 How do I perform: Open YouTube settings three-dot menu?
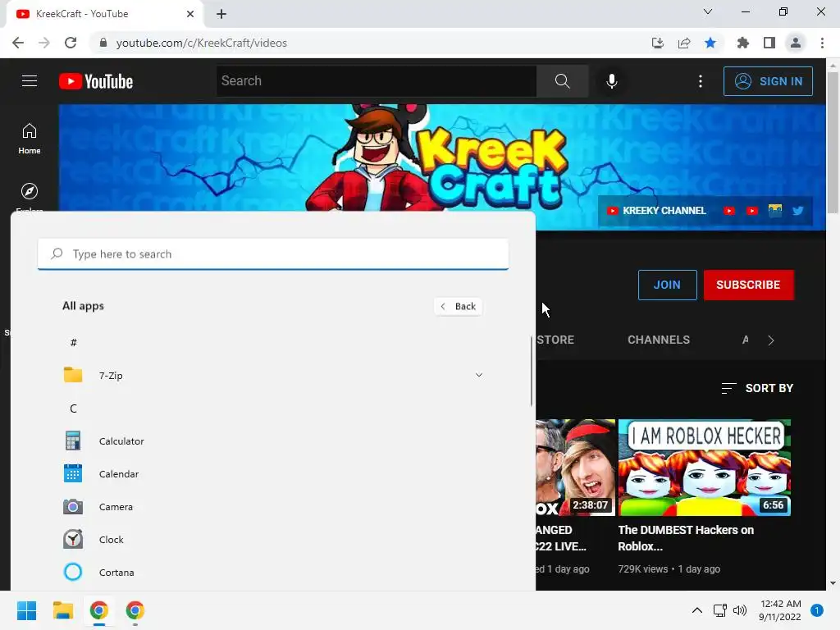701,81
